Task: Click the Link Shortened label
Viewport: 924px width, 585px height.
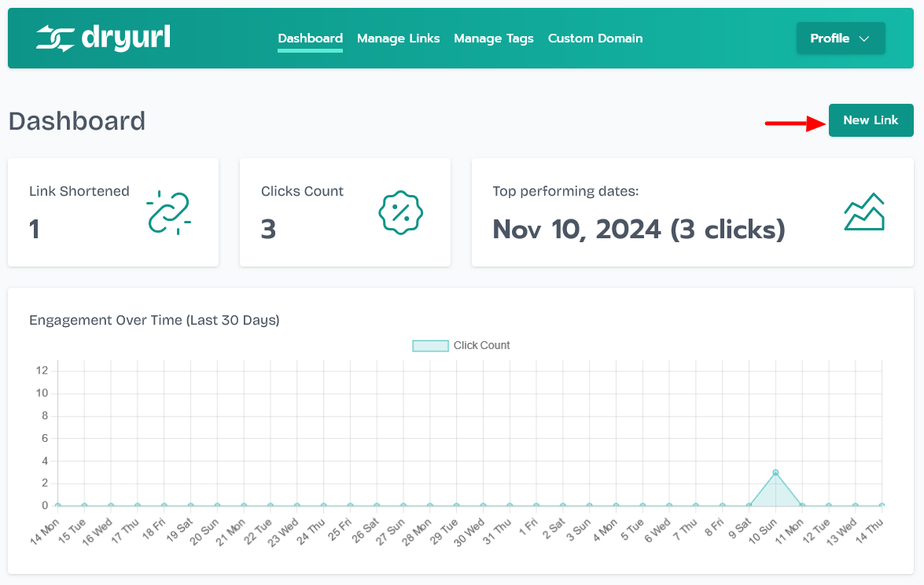Action: [x=79, y=192]
